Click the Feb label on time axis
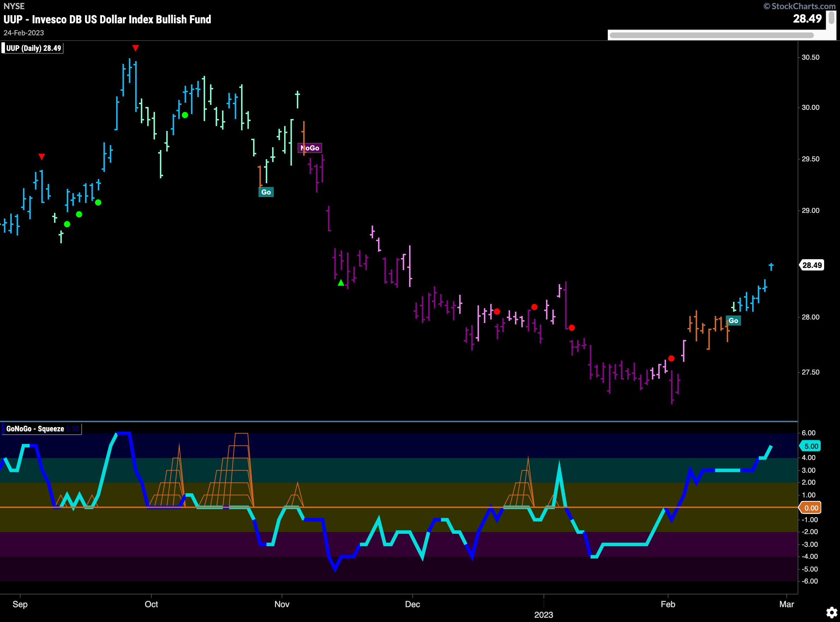Viewport: 840px width, 622px height. coord(668,604)
